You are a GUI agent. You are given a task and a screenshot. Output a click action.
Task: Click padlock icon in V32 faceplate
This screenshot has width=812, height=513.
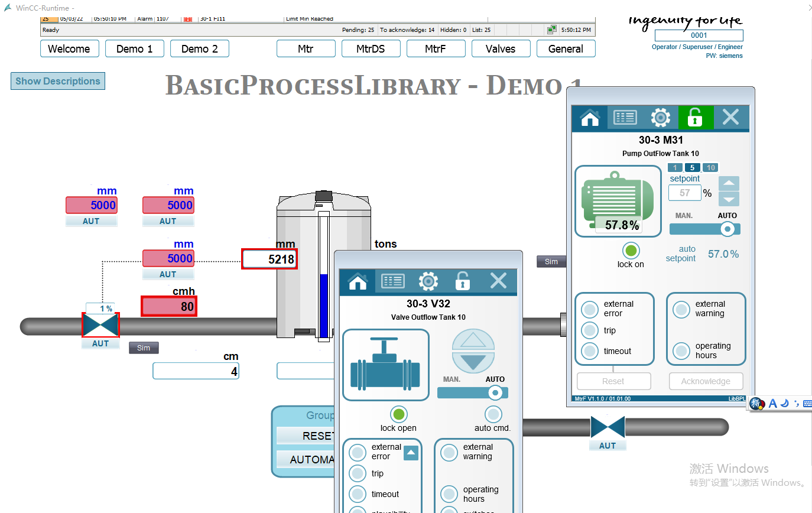(x=463, y=281)
